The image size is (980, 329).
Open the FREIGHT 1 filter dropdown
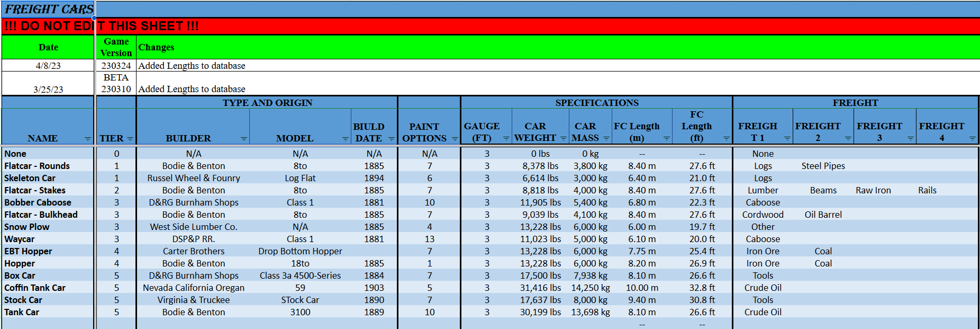pos(787,139)
